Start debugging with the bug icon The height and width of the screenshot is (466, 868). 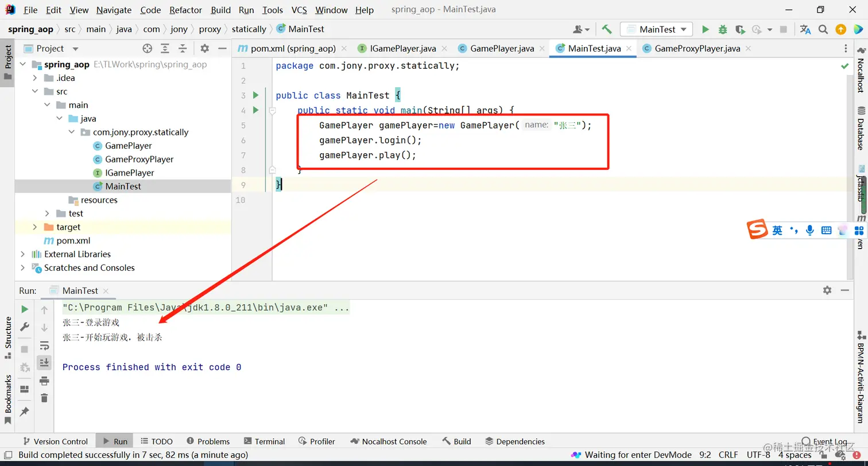coord(723,29)
